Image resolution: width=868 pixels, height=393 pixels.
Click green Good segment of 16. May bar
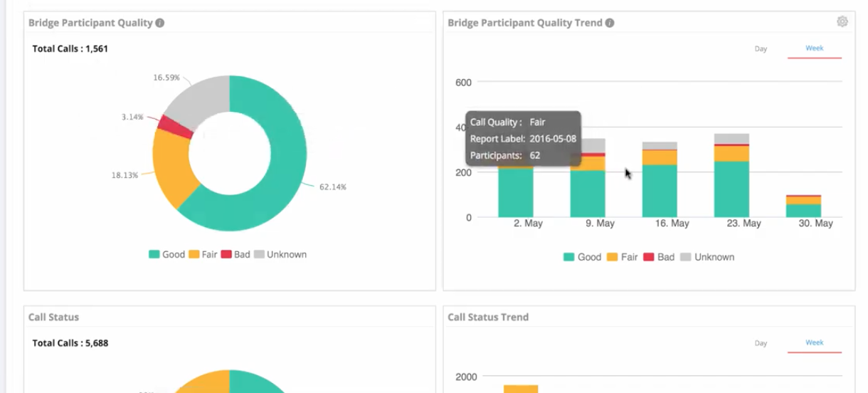pyautogui.click(x=660, y=191)
